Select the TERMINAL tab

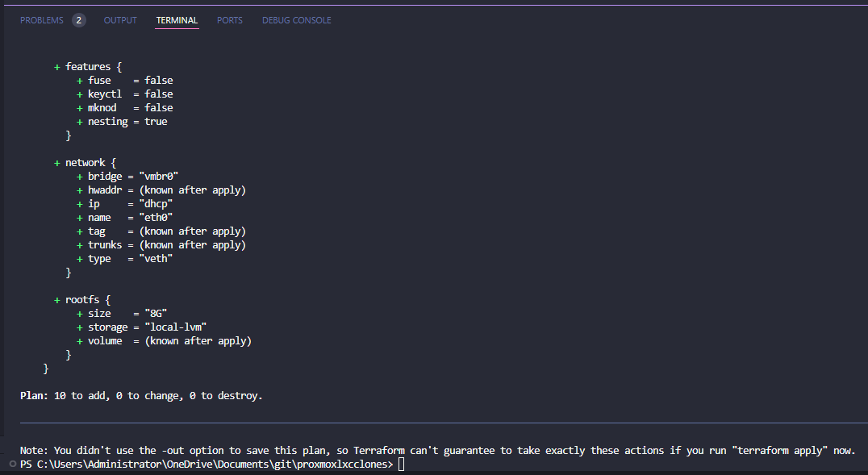(177, 20)
